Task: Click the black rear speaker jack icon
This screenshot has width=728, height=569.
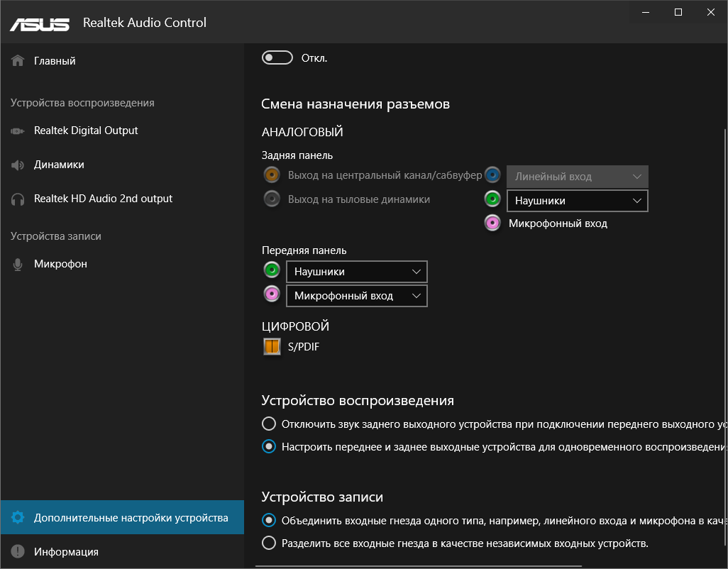Action: 271,199
